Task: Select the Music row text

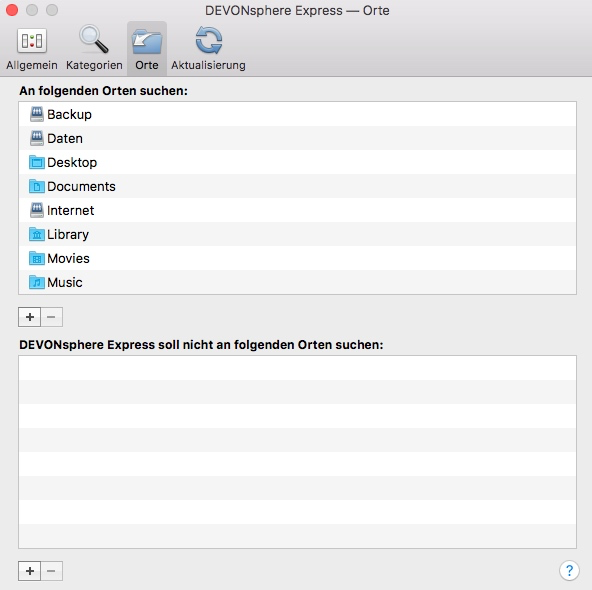Action: pos(65,283)
